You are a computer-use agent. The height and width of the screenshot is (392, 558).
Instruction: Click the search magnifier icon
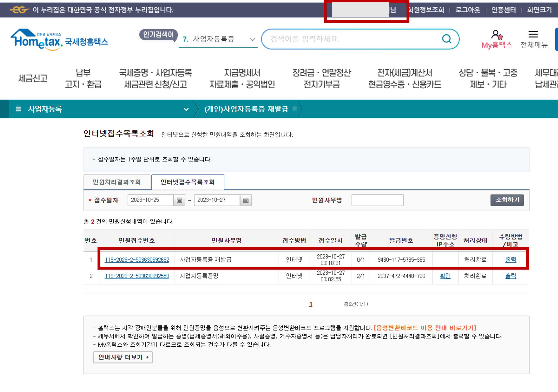(446, 39)
